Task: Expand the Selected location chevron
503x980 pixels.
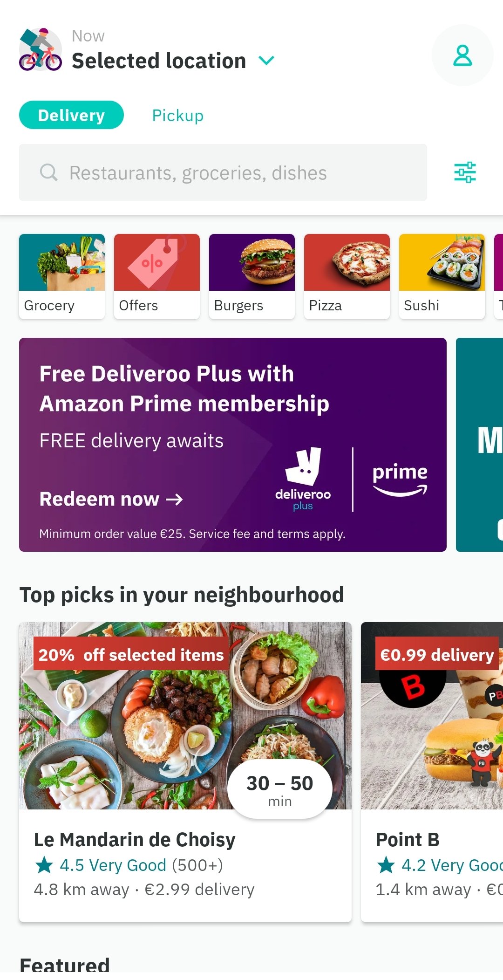Action: 266,61
